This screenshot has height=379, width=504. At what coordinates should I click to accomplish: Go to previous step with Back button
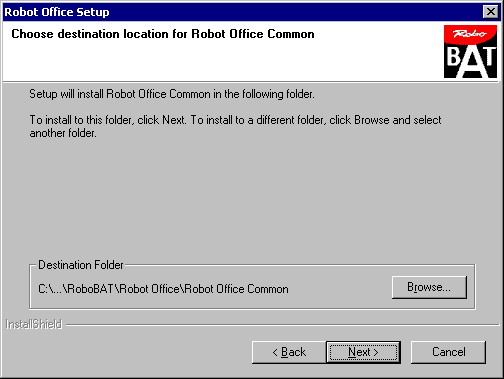(x=289, y=352)
